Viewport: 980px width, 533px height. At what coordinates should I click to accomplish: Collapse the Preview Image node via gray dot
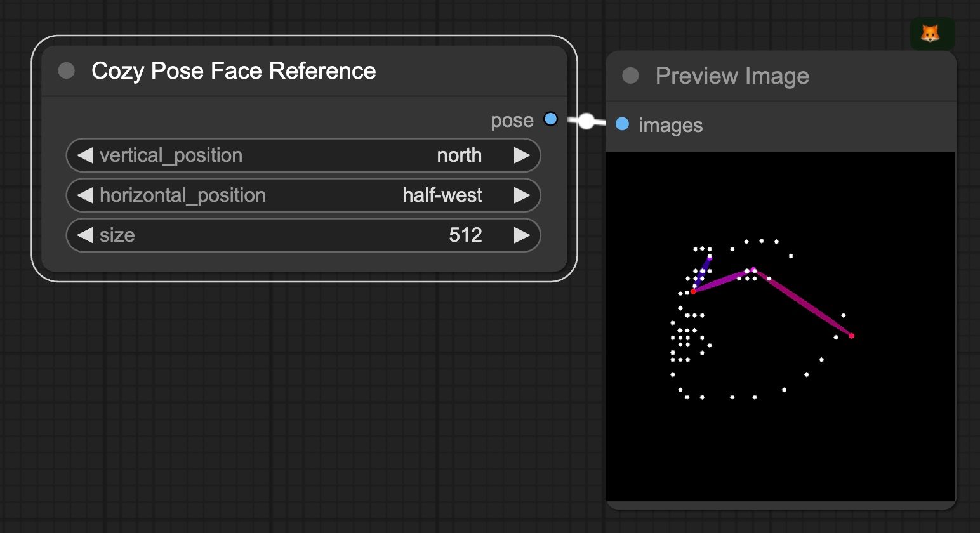point(630,76)
